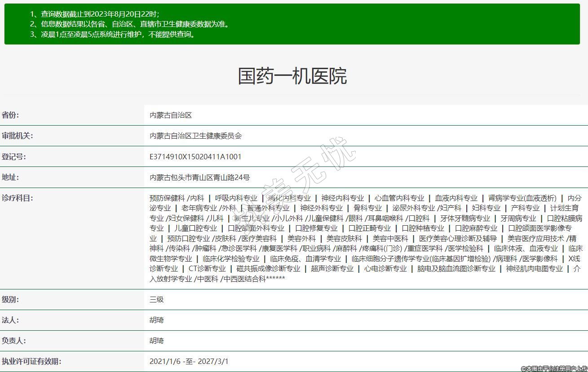The image size is (588, 372).
Task: Click the validity period 2021/1/6 -至- 2027/3/1
Action: point(189,361)
